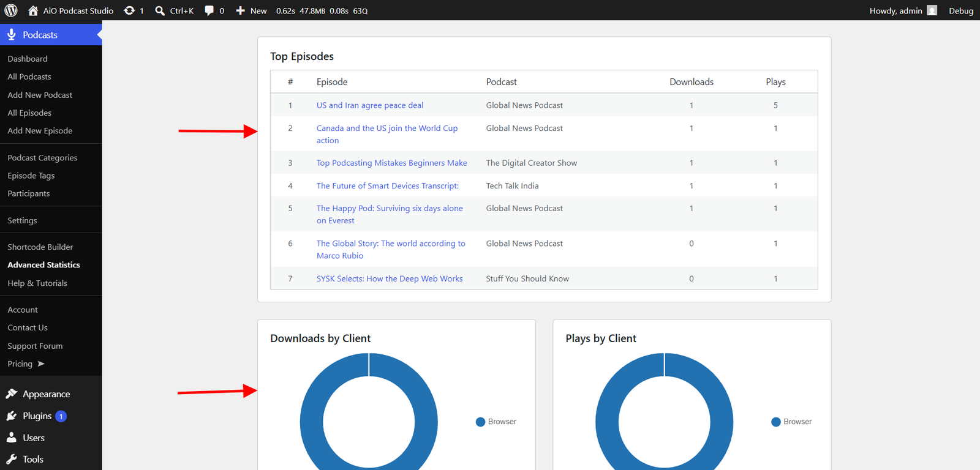Image resolution: width=980 pixels, height=470 pixels.
Task: Open 'Canada and the US join the World Cup action'
Action: (x=387, y=134)
